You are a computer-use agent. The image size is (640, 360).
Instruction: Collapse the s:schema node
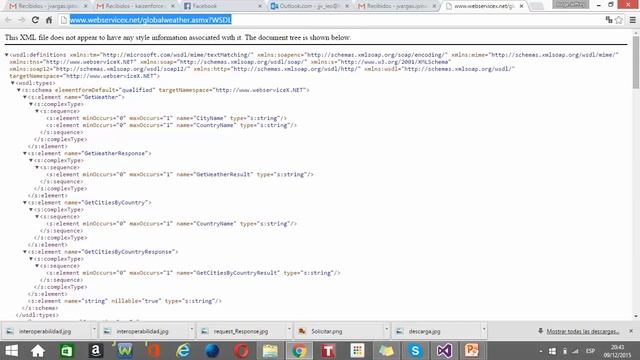19,90
